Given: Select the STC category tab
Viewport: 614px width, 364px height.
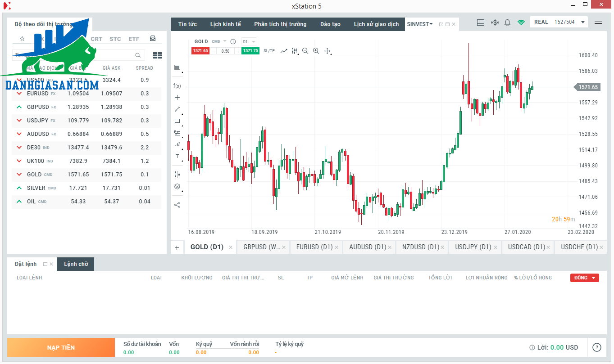Looking at the screenshot, I should click(x=115, y=39).
